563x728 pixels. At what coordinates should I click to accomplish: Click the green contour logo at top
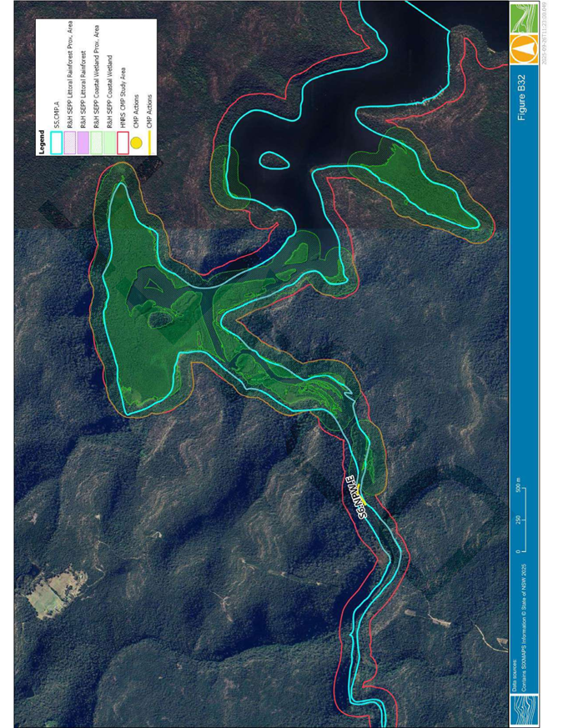524,17
